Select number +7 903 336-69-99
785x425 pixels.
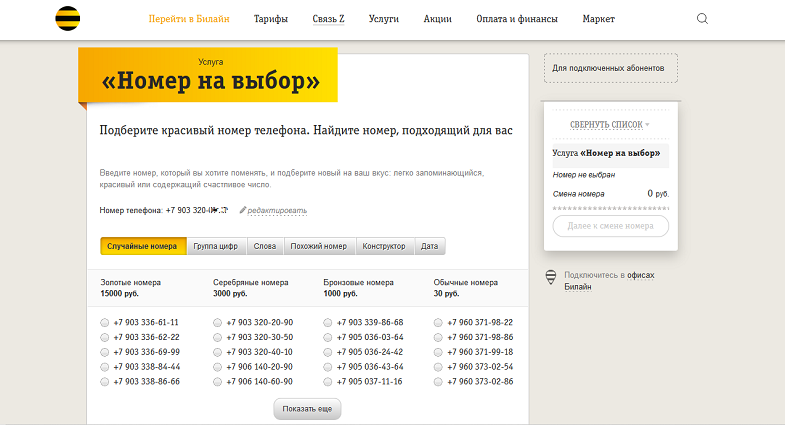[104, 352]
